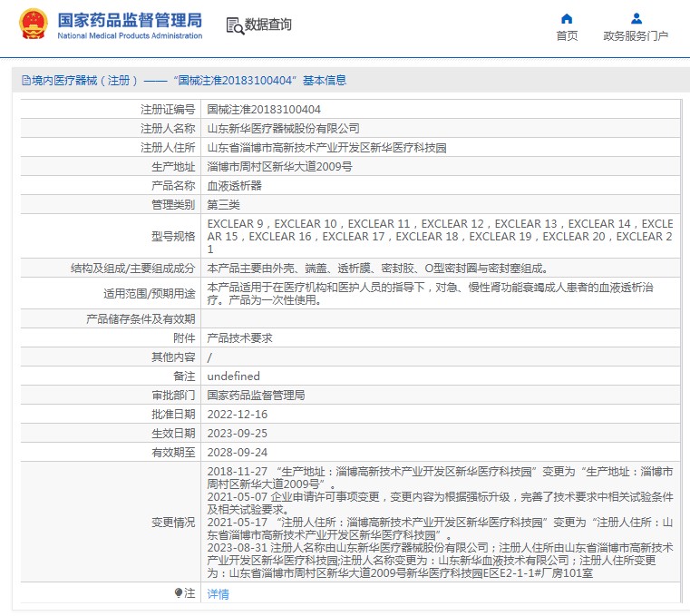The image size is (690, 616).
Task: Click the 产品储存条件及有效期 label
Action: (141, 318)
